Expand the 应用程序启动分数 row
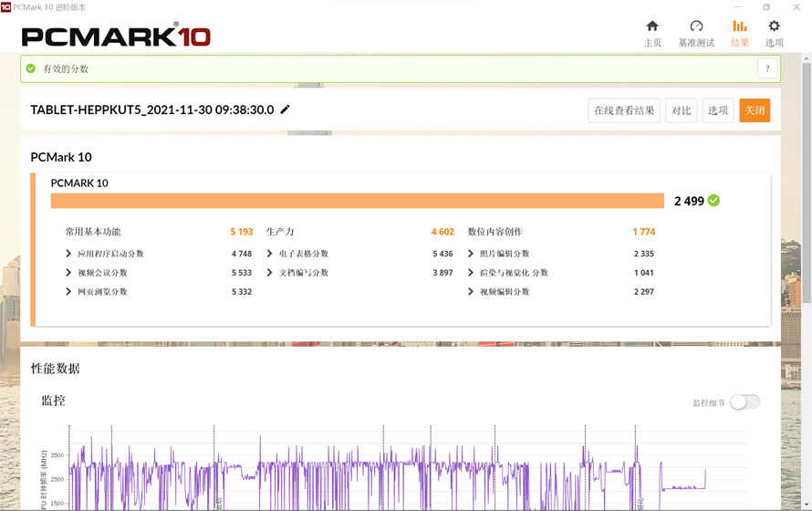This screenshot has width=812, height=511. tap(68, 253)
